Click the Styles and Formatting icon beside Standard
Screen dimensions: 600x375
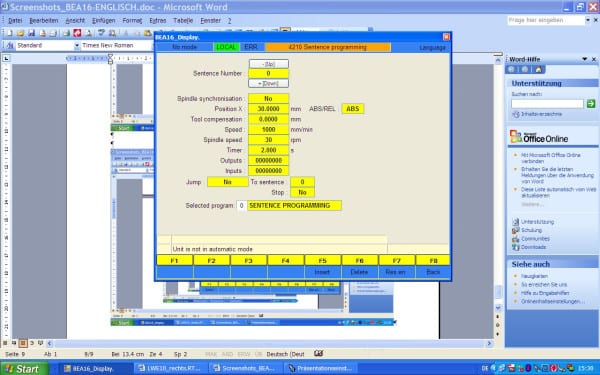(9, 46)
